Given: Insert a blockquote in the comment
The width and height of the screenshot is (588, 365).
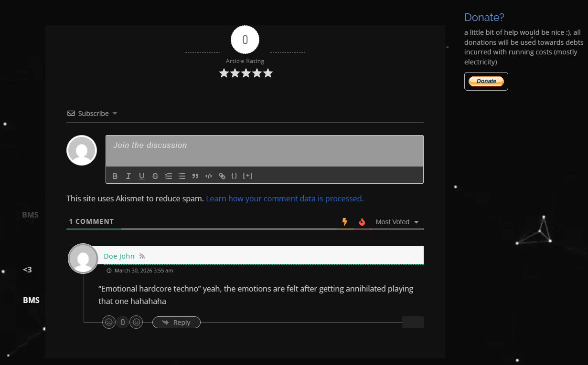Looking at the screenshot, I should 195,176.
